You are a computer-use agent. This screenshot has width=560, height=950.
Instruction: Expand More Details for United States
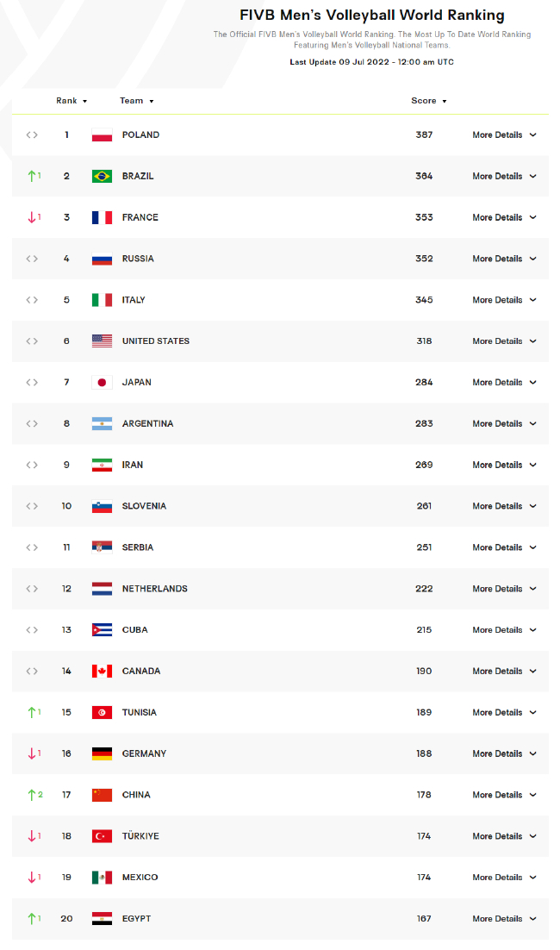tap(504, 341)
